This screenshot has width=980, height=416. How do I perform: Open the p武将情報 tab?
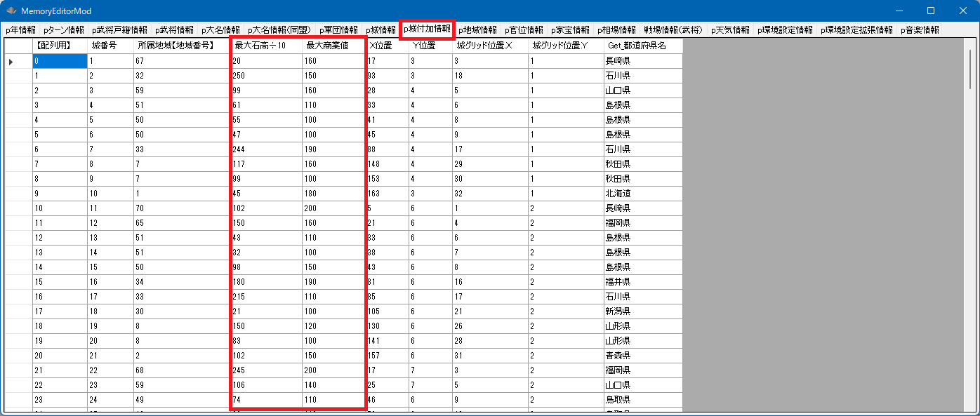tap(174, 30)
